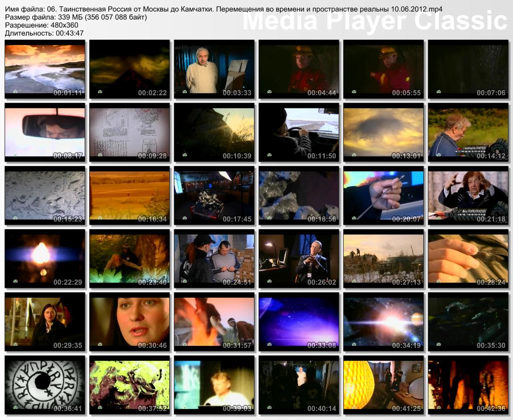The image size is (513, 420).
Task: Click the thumbnail timestamped 00:01:11
Action: coord(45,70)
